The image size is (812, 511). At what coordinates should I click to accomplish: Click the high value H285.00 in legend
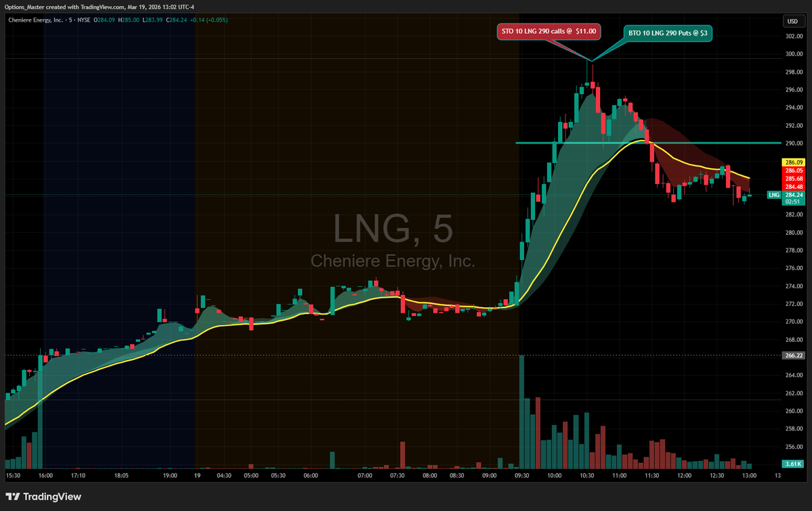tap(129, 20)
